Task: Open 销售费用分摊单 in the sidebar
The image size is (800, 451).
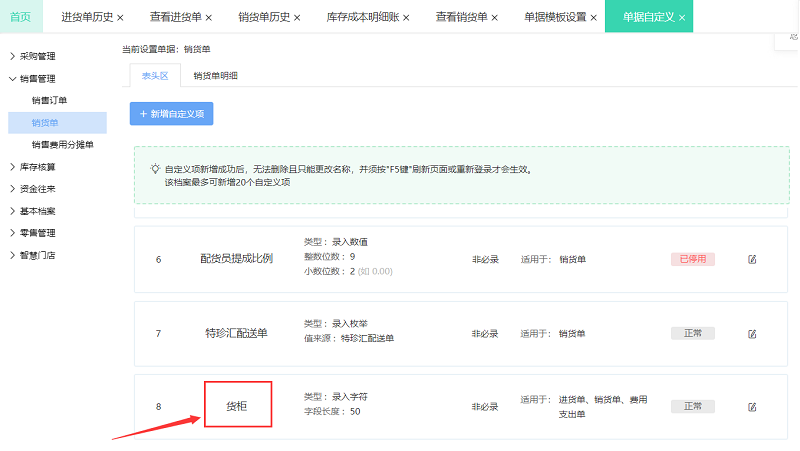Action: tap(61, 145)
